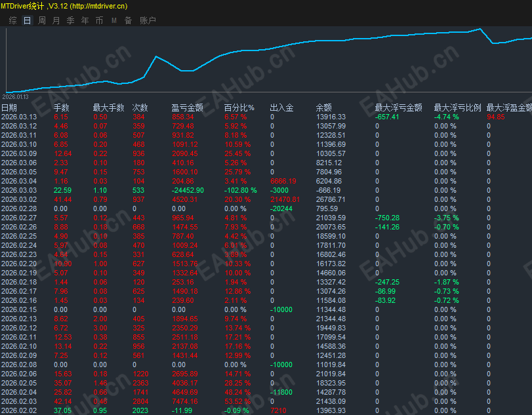Screen dimensions: 532x415
Task: Open the 备 notes tab
Action: [x=128, y=20]
